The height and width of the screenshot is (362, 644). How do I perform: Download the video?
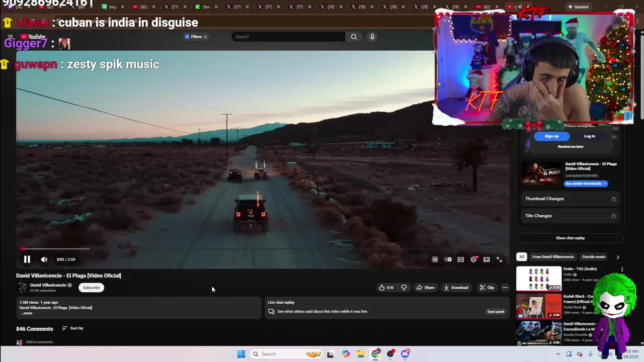click(x=456, y=288)
